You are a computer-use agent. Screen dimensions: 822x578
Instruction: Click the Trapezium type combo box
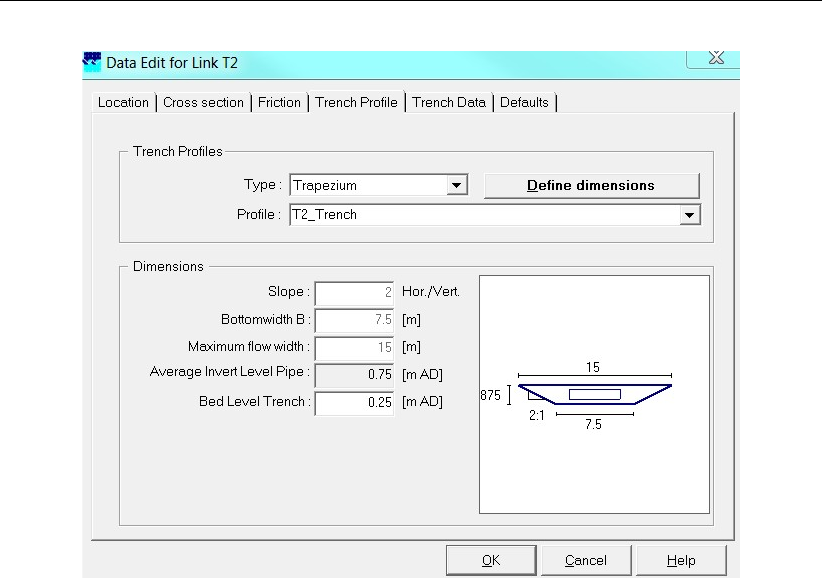pyautogui.click(x=378, y=185)
